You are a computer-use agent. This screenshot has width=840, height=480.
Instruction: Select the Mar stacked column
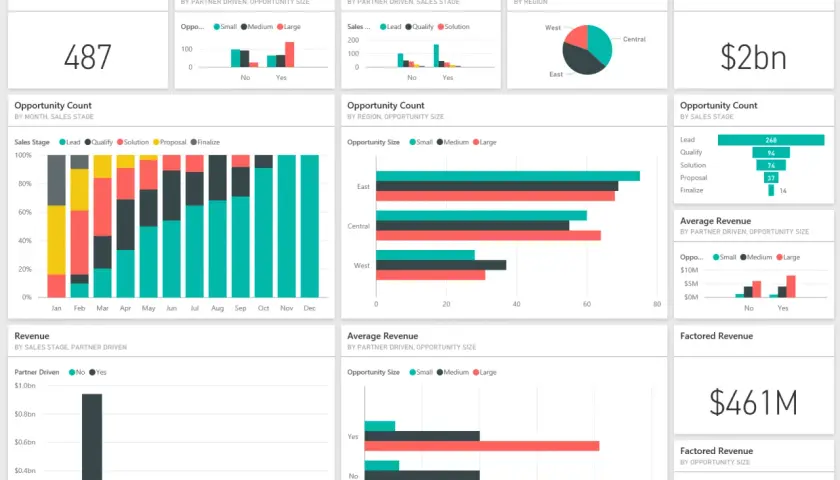pyautogui.click(x=102, y=226)
